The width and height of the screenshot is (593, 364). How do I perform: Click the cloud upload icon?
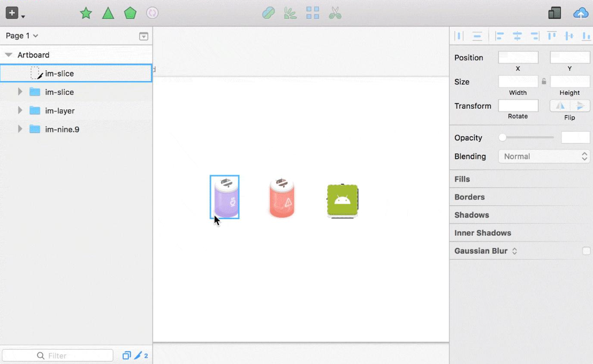pyautogui.click(x=580, y=14)
